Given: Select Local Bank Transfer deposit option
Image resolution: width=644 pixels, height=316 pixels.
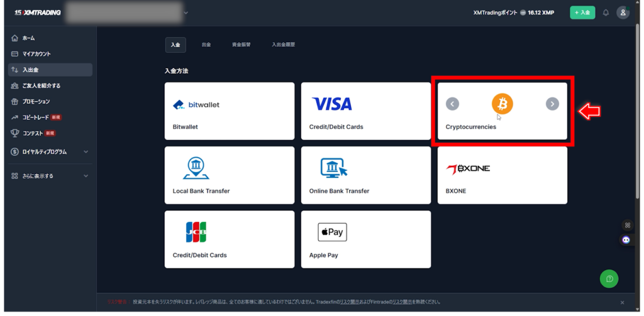Looking at the screenshot, I should click(x=229, y=175).
